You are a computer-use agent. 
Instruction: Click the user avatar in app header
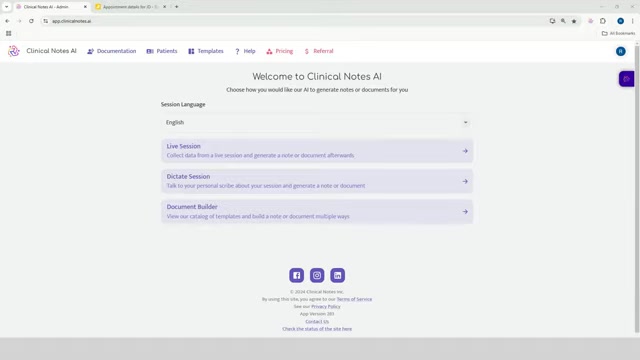(x=620, y=51)
